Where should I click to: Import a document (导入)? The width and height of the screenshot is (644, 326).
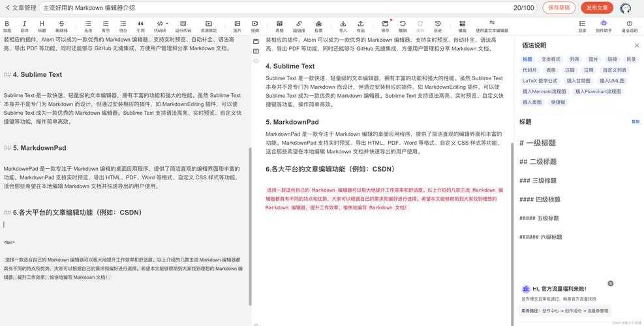pos(343,26)
